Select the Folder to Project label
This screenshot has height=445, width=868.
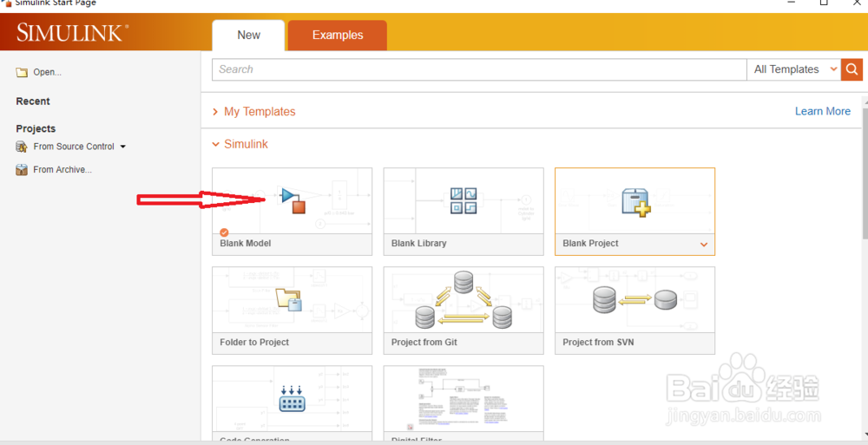coord(254,342)
